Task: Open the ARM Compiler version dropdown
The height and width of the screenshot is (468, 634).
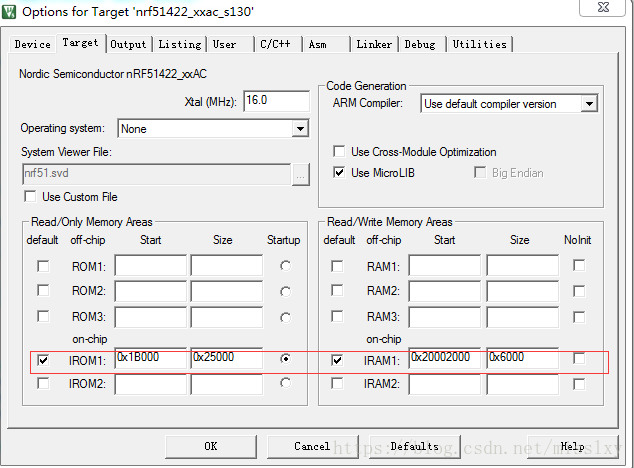Action: click(x=590, y=104)
